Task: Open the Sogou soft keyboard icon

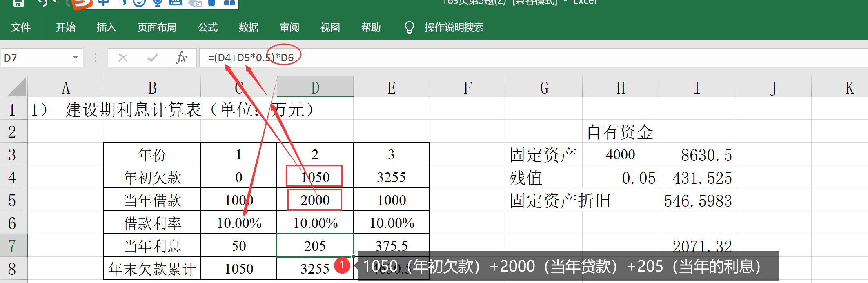Action: click(176, 3)
